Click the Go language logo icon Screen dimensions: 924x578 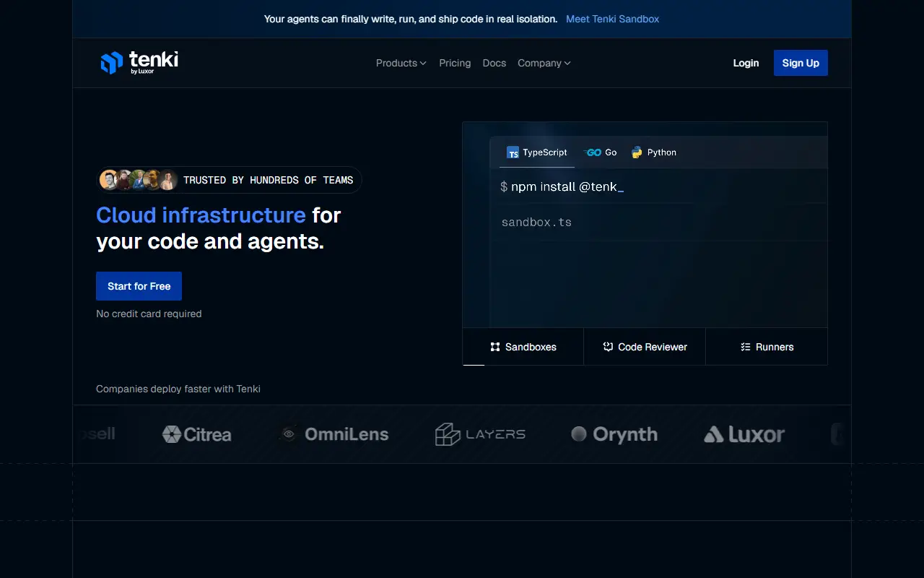[593, 152]
